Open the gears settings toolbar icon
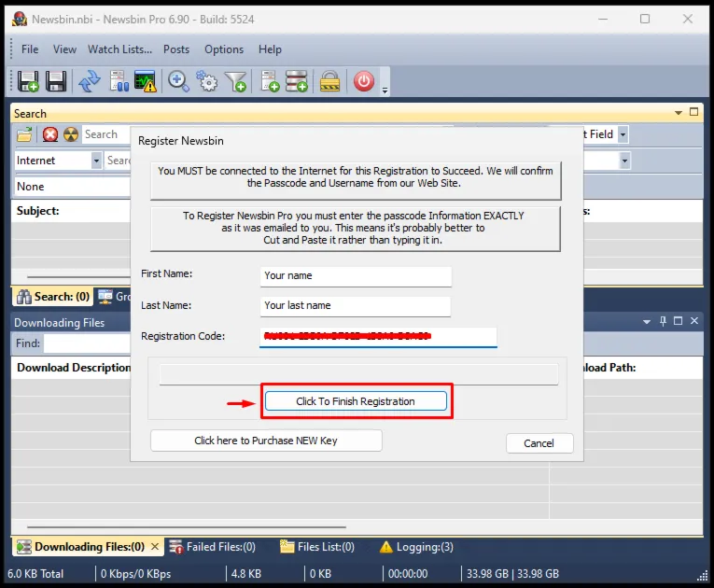Viewport: 714px width, 588px height. 207,81
